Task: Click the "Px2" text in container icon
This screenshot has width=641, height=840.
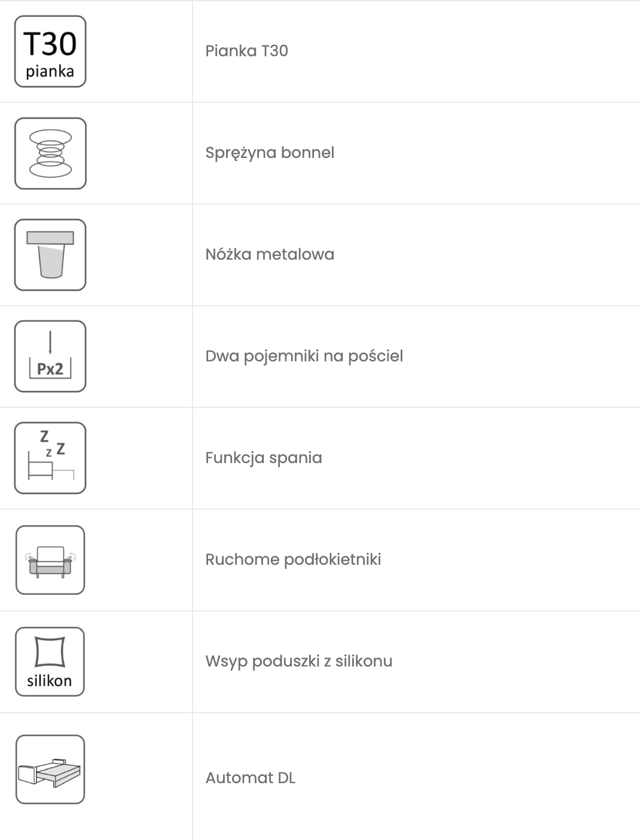Action: point(50,369)
